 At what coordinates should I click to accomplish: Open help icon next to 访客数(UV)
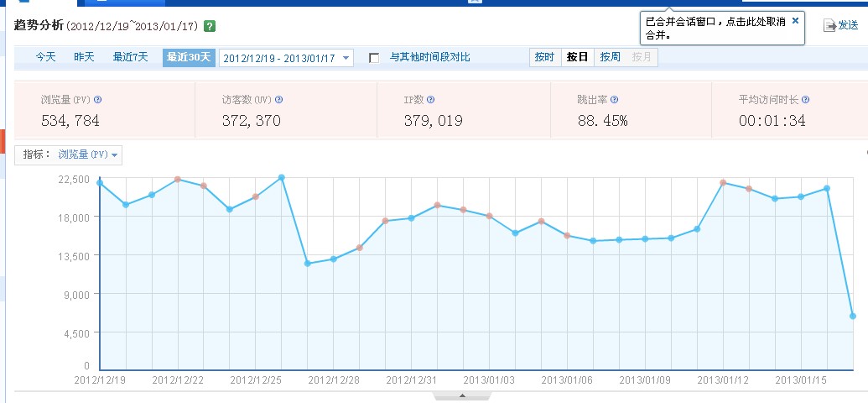[x=278, y=99]
